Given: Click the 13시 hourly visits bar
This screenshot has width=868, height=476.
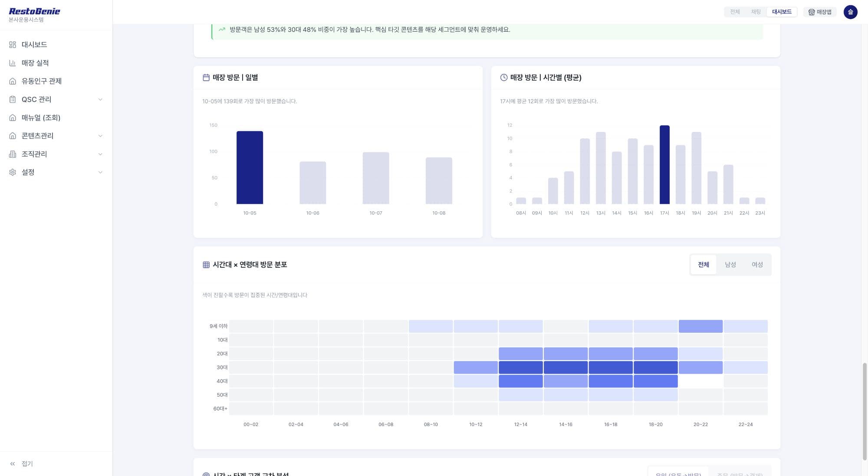Looking at the screenshot, I should (x=601, y=168).
